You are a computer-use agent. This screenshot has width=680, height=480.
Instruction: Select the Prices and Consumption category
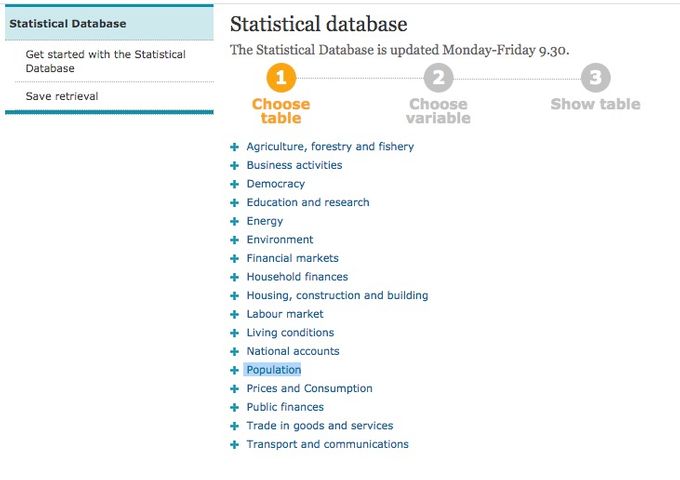click(x=310, y=389)
